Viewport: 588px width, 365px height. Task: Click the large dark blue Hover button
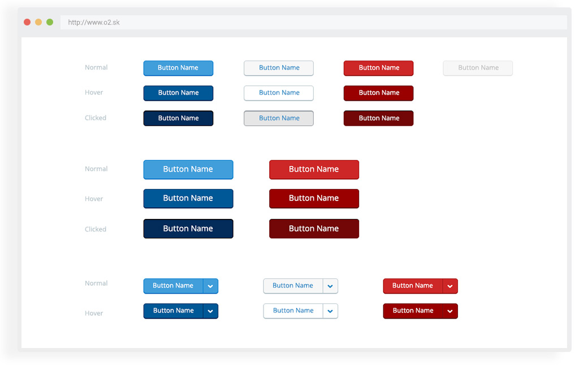(188, 199)
